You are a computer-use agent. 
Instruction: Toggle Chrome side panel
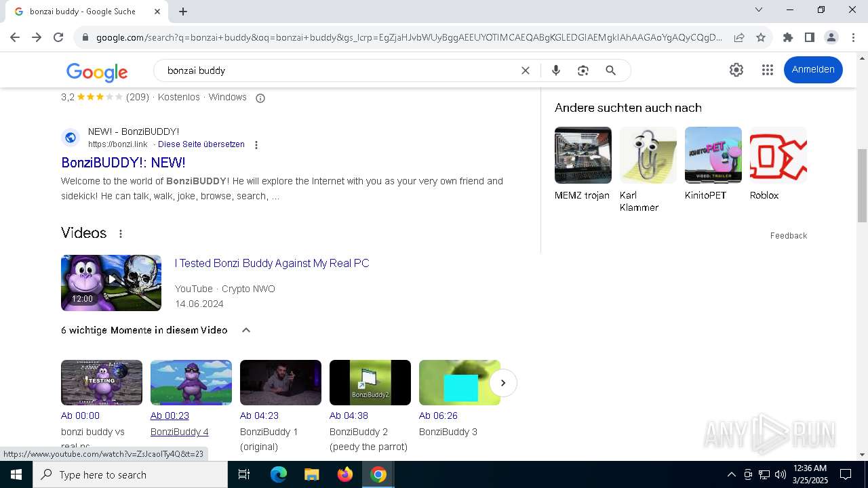[809, 37]
